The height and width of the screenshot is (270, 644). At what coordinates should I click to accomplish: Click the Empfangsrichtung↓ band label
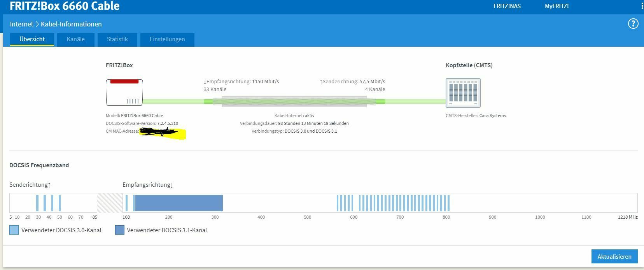pyautogui.click(x=148, y=185)
